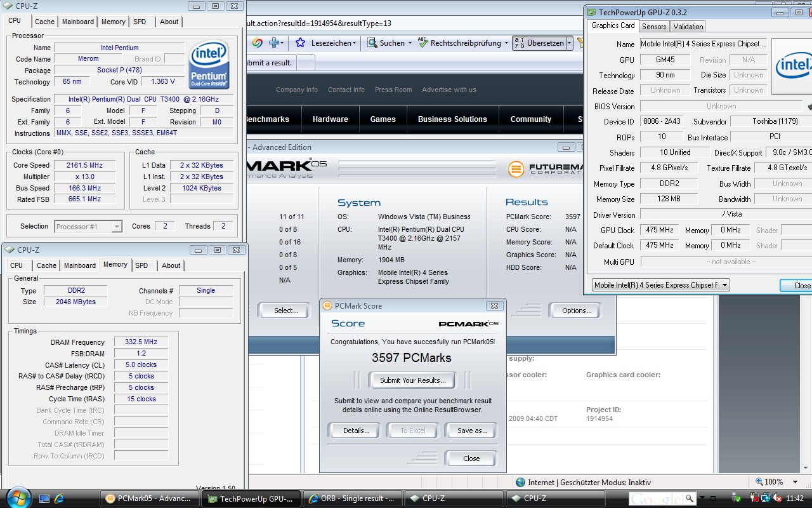Open the Lesezeichen dropdown menu

(x=355, y=43)
